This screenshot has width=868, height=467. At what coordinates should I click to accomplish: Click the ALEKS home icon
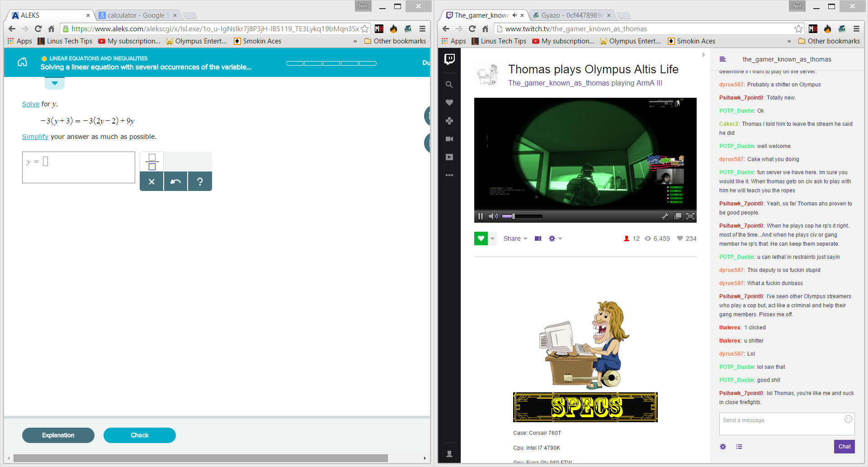tap(23, 62)
